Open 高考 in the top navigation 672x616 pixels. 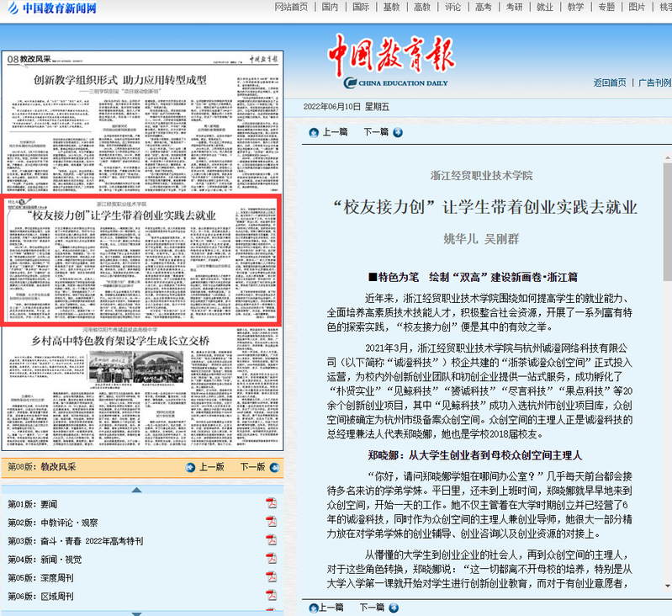tap(483, 7)
